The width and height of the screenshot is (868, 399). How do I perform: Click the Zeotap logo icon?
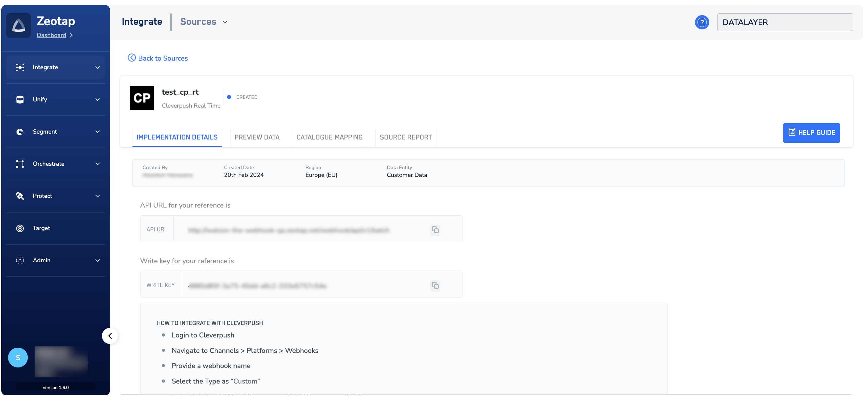[x=19, y=26]
